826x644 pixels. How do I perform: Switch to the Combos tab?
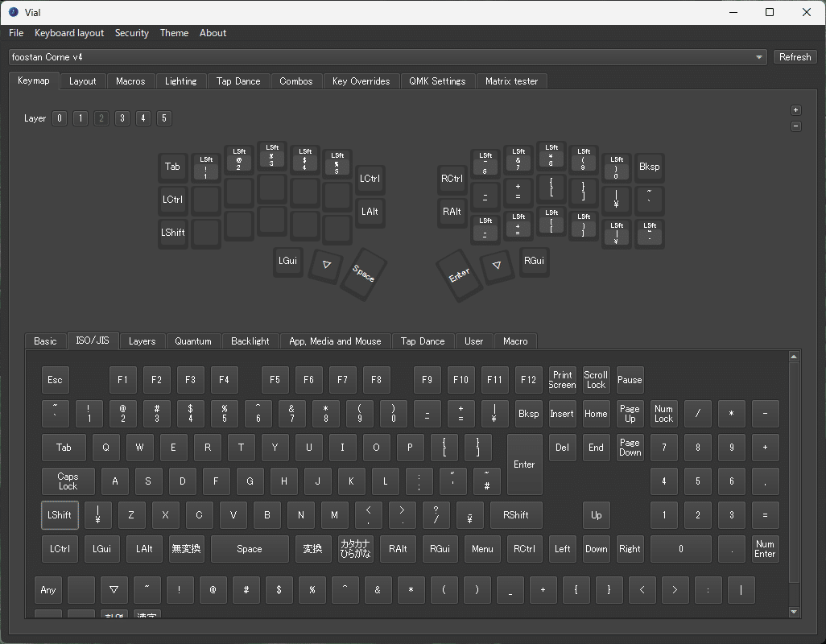click(296, 81)
